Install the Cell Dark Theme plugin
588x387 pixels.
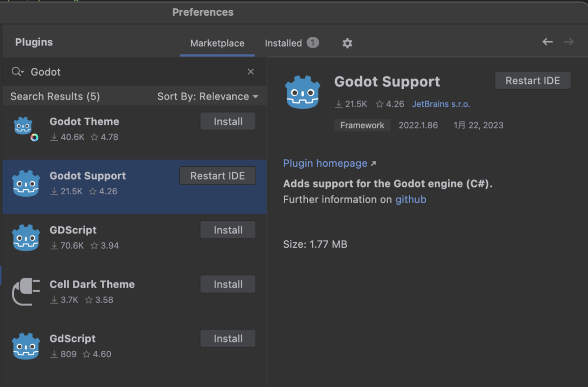tap(228, 284)
